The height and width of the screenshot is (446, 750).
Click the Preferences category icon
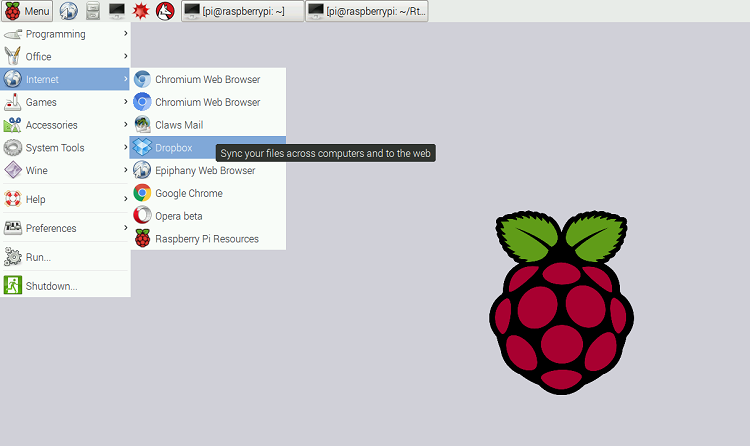click(12, 227)
